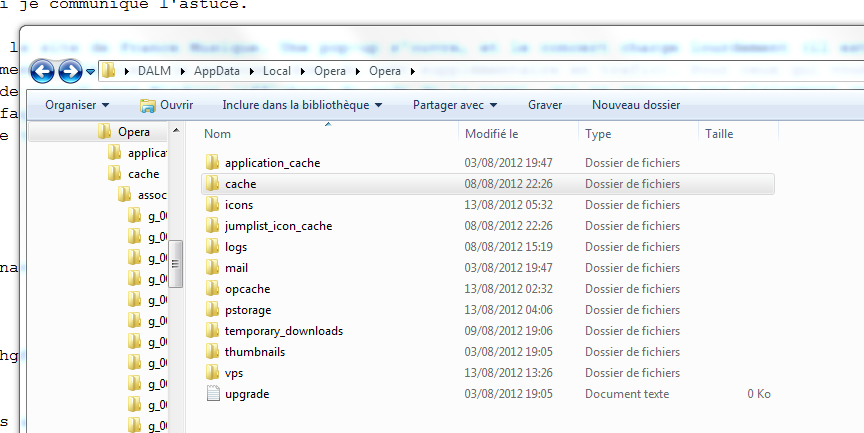Image resolution: width=864 pixels, height=433 pixels.
Task: Select the mail folder icon
Action: click(x=213, y=268)
